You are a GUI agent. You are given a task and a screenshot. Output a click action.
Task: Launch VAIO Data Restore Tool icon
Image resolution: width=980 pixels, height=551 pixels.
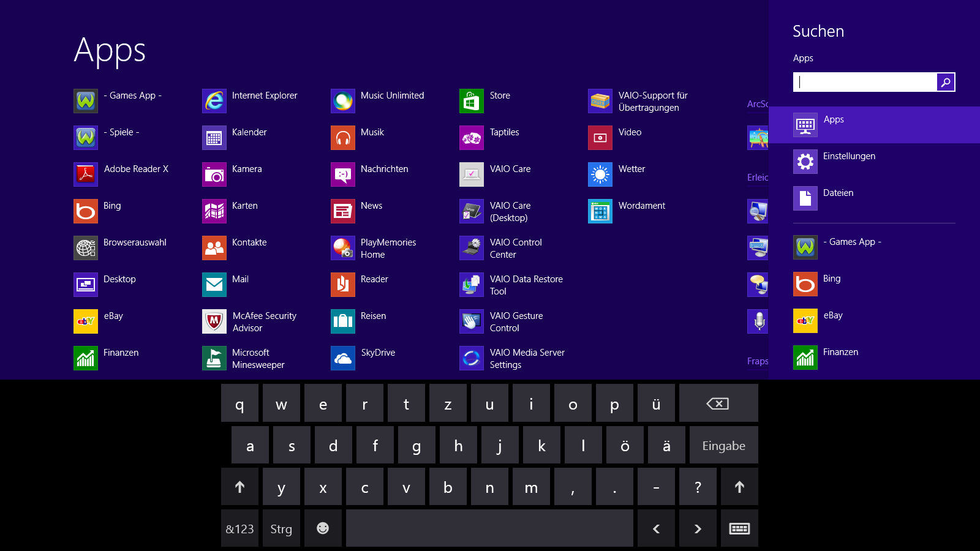pos(472,285)
